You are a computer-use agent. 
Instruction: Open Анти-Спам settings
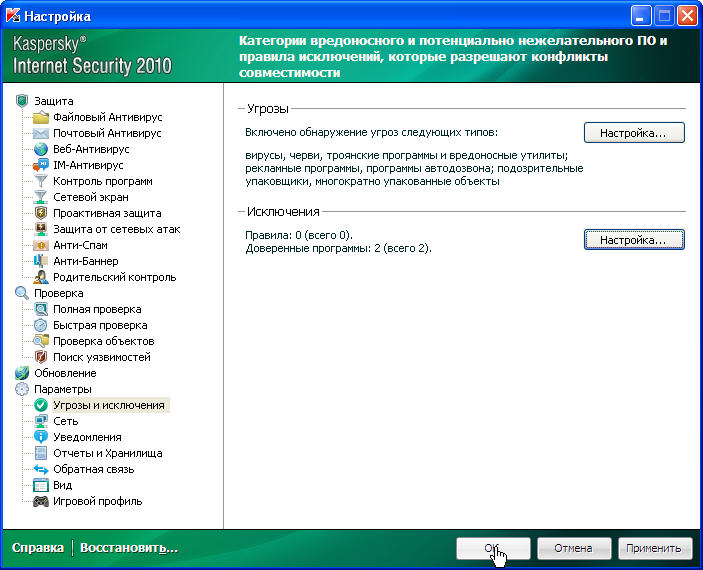(80, 245)
